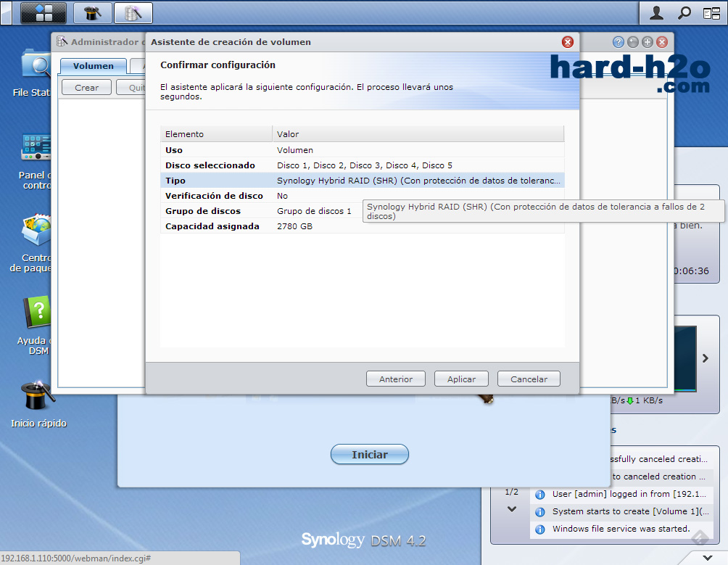
Task: Click the 'Confirmar configuración' heading
Action: point(218,65)
